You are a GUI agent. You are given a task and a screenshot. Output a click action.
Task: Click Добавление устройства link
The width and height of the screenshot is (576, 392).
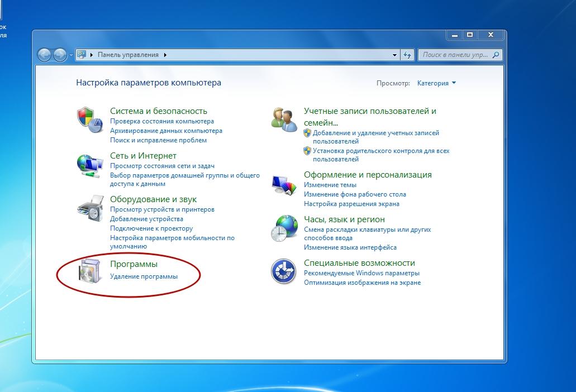[146, 219]
